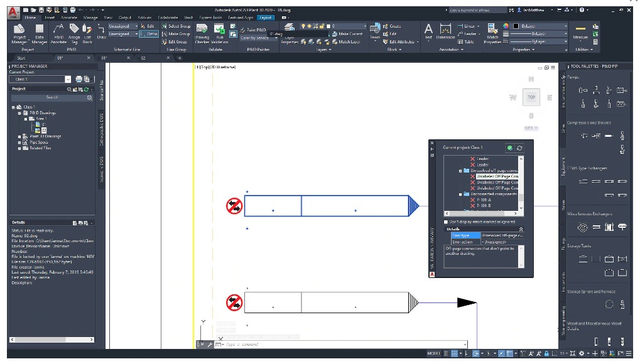Open the Express Tools ribbon tab
Screen dimensions: 640x364
click(x=210, y=18)
